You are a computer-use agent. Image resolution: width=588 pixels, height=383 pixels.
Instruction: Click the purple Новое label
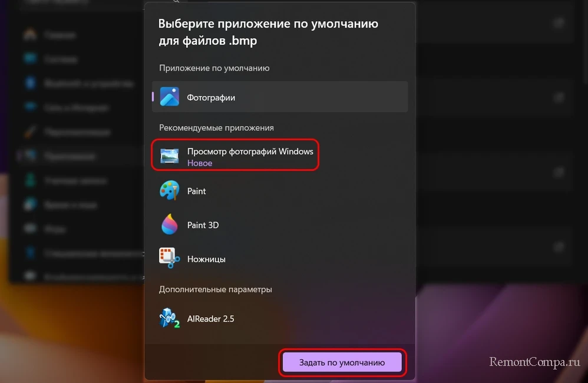[200, 163]
